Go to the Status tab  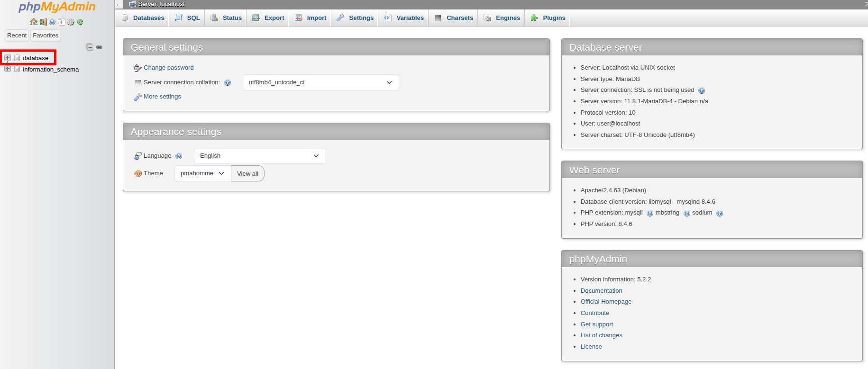pos(226,18)
